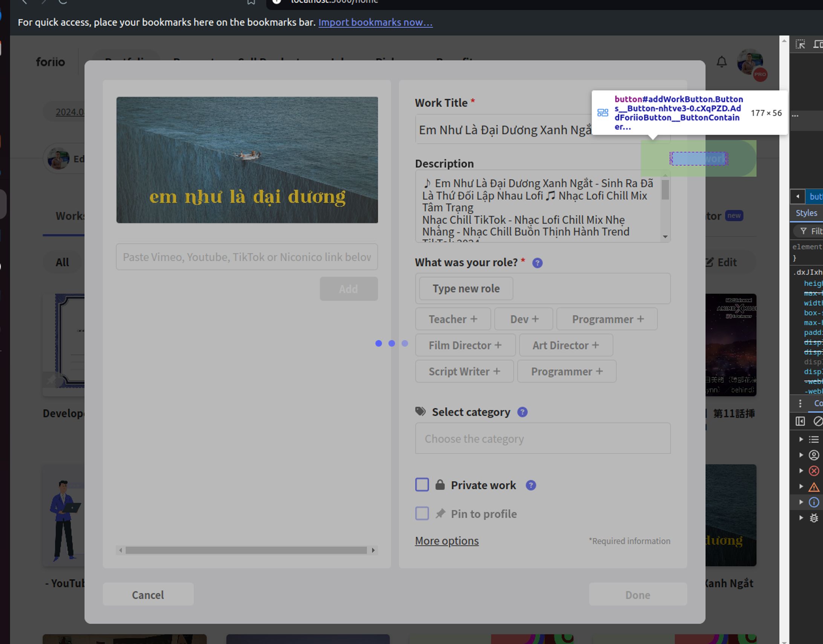The height and width of the screenshot is (644, 823).
Task: Add the Programmer + chip beside Dev
Action: tap(607, 319)
